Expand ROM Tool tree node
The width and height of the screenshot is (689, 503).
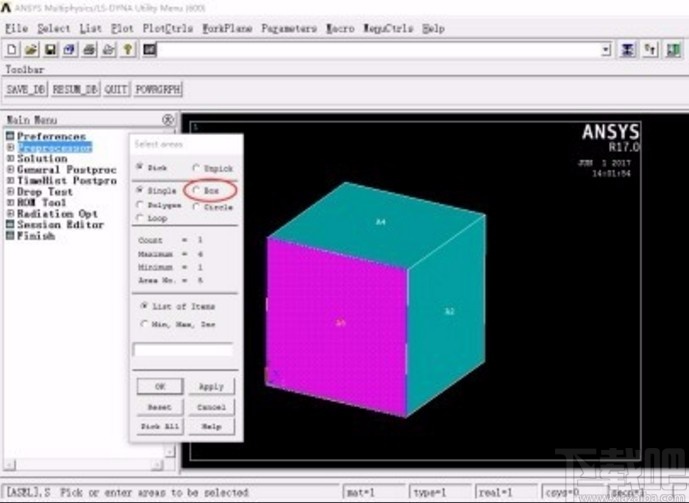[11, 203]
